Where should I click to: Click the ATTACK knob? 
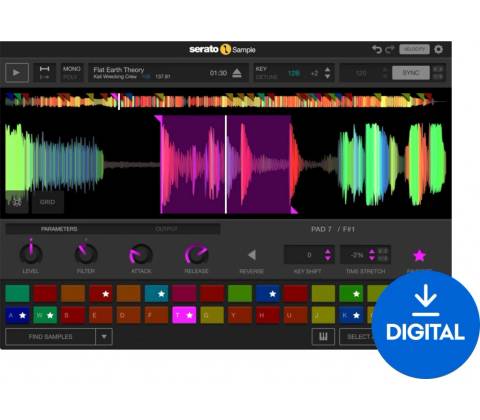pos(141,254)
